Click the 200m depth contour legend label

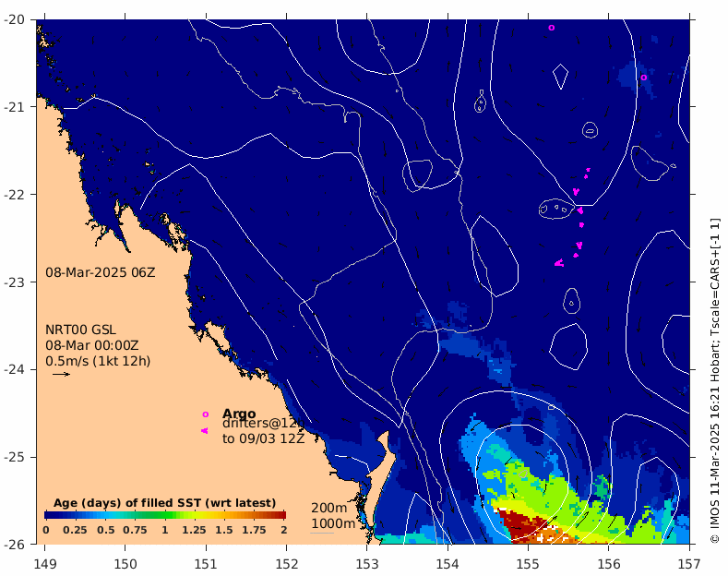[328, 509]
